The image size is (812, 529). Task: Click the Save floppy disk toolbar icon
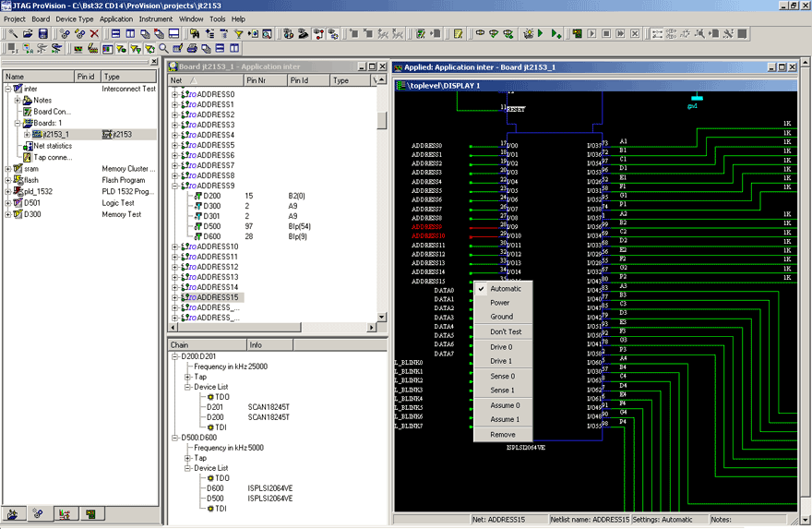42,33
